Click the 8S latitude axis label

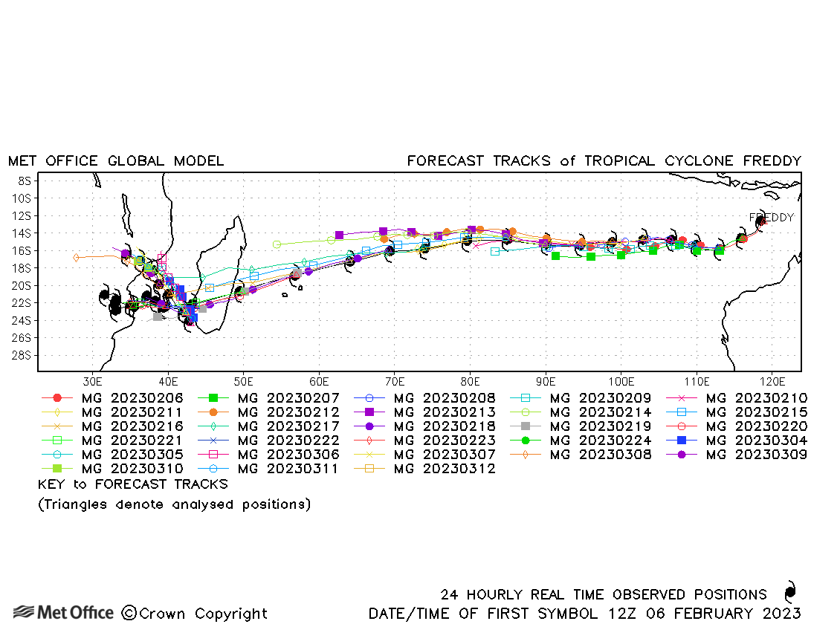25,181
